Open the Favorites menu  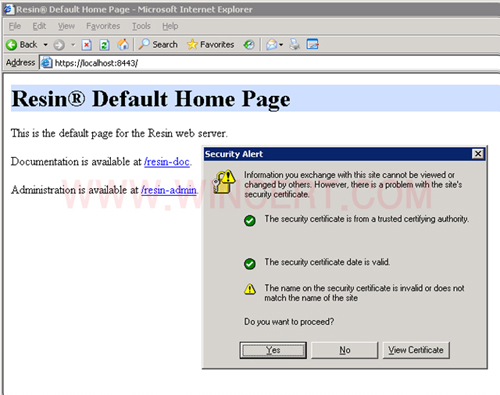[103, 26]
